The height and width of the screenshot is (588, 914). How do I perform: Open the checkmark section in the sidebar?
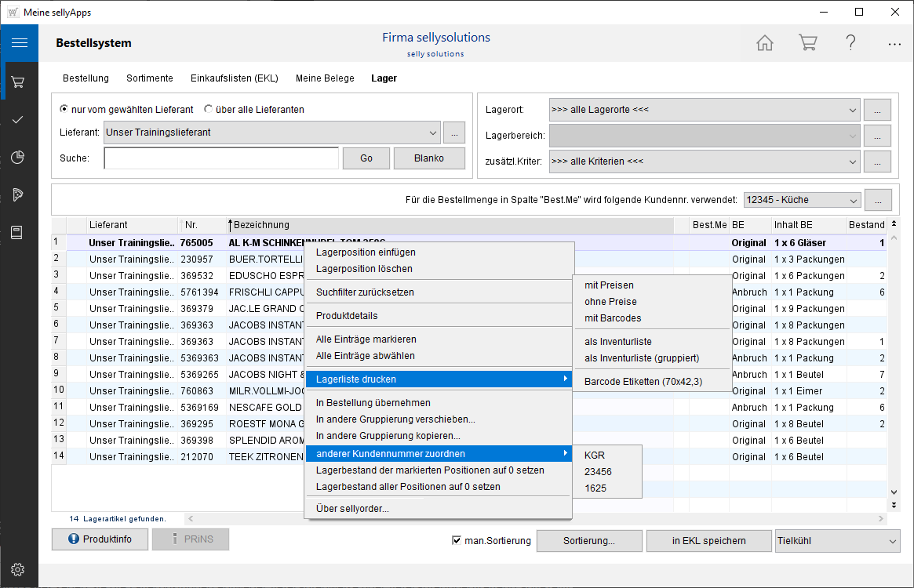[19, 119]
